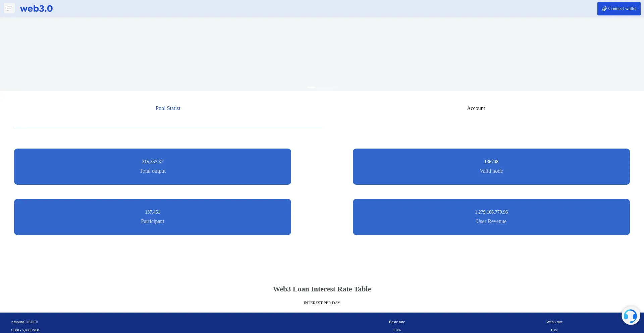The image size is (644, 333).
Task: Click the Web3 rate column header
Action: pyautogui.click(x=554, y=322)
